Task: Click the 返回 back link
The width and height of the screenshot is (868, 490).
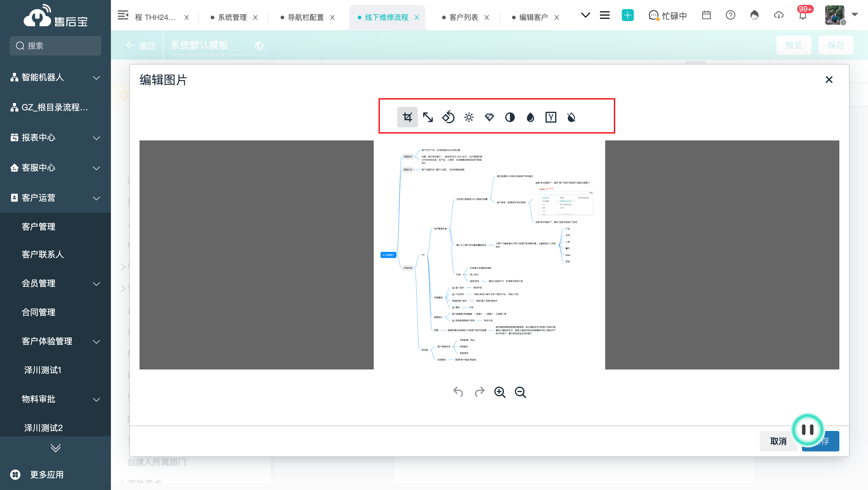Action: coord(140,46)
